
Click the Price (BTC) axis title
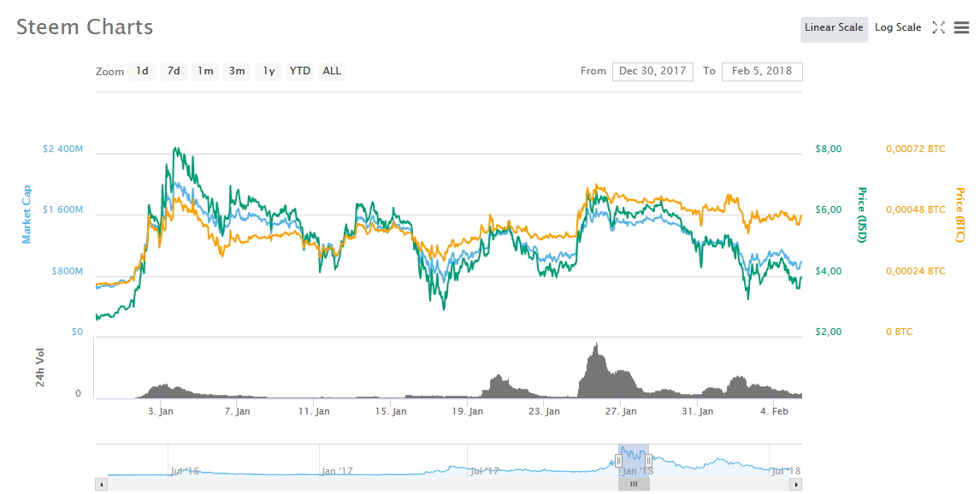tap(960, 215)
